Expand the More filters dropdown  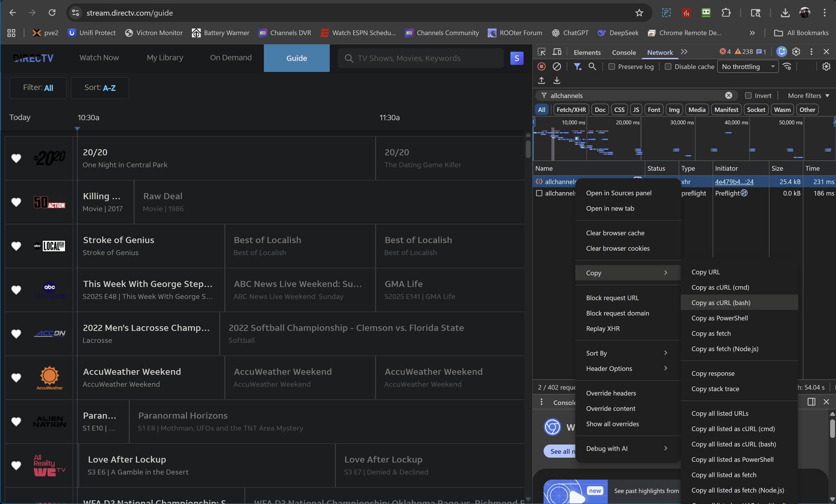click(x=808, y=96)
